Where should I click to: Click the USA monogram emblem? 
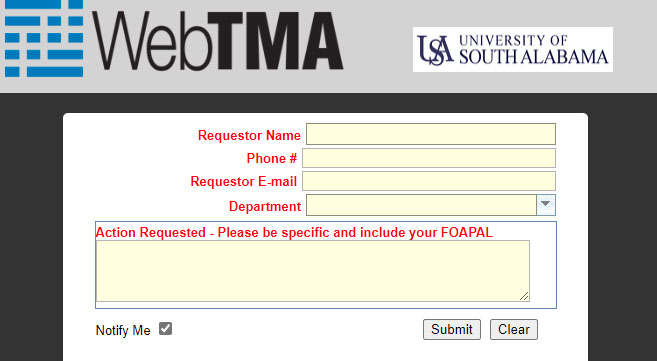pyautogui.click(x=436, y=50)
